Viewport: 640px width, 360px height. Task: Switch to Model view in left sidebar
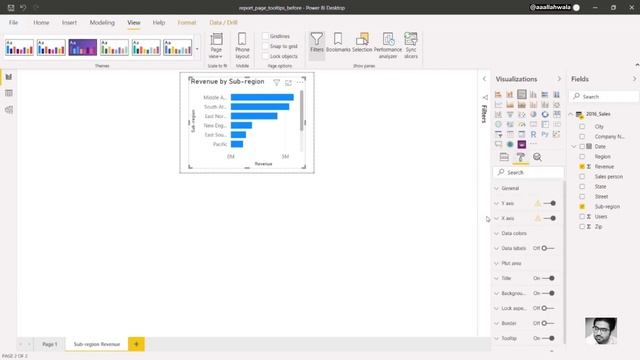click(9, 109)
